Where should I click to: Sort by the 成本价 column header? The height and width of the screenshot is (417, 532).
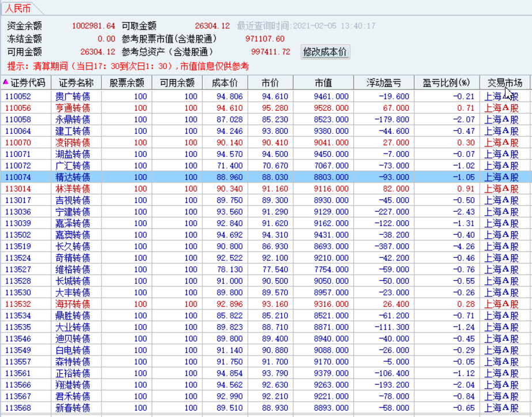point(225,82)
